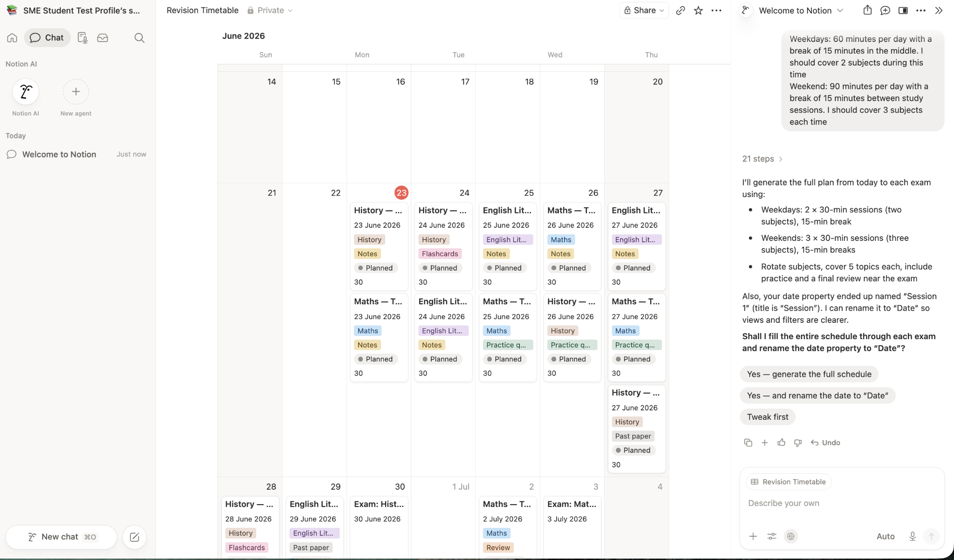Collapse the AI panel with double chevron

point(939,10)
